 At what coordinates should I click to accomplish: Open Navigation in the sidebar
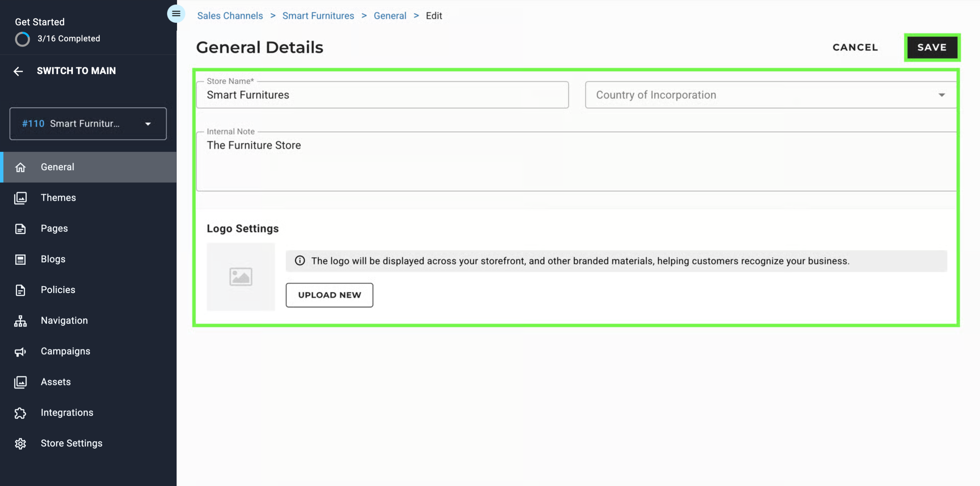pos(88,321)
